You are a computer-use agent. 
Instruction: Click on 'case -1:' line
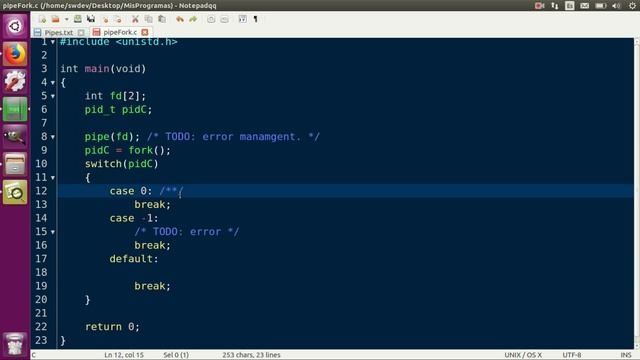pyautogui.click(x=134, y=218)
